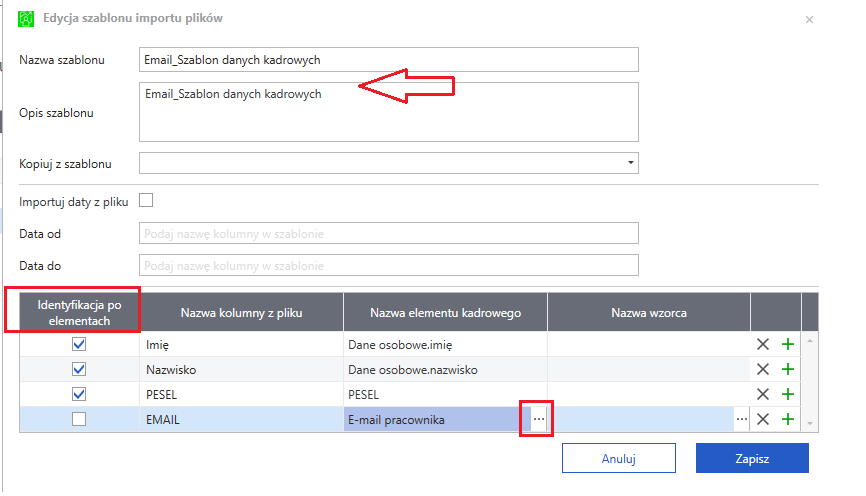Image resolution: width=866 pixels, height=496 pixels.
Task: Uncheck identification checkbox for Nazwisko
Action: [79, 369]
